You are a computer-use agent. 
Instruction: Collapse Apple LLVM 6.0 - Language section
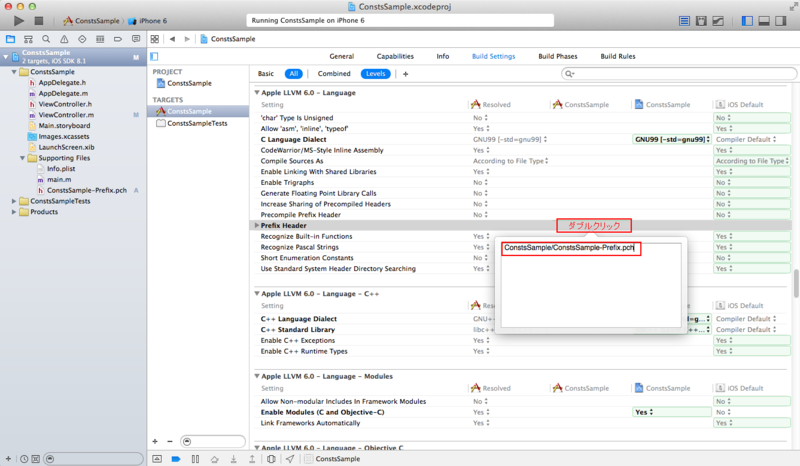257,93
